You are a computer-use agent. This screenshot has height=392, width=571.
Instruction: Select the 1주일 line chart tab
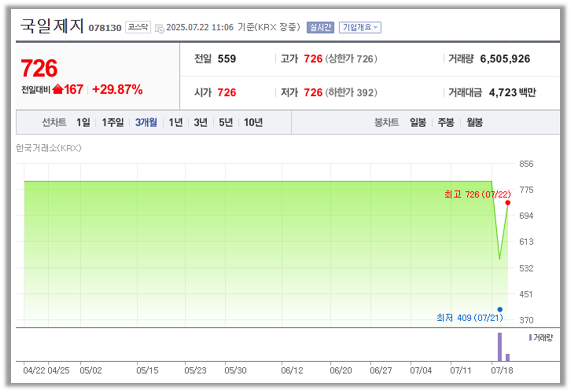(x=113, y=123)
